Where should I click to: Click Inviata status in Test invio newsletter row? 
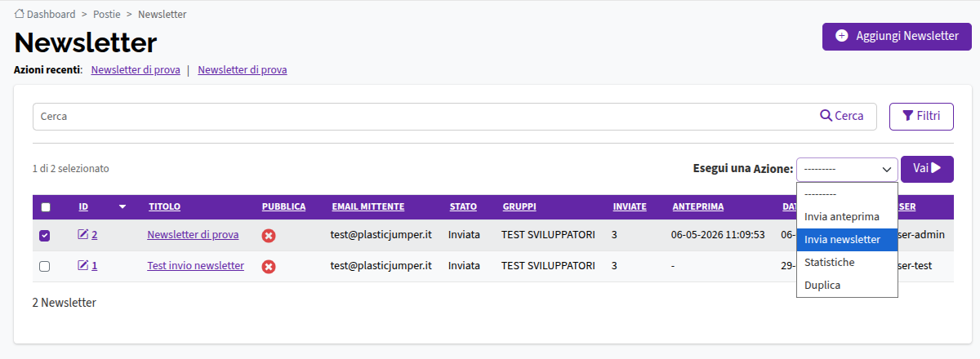point(465,266)
